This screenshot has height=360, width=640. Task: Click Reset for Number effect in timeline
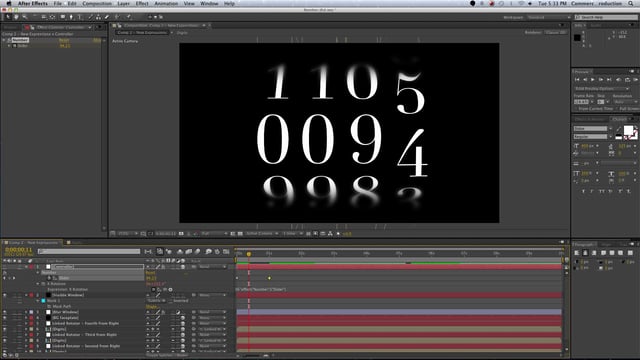click(150, 273)
